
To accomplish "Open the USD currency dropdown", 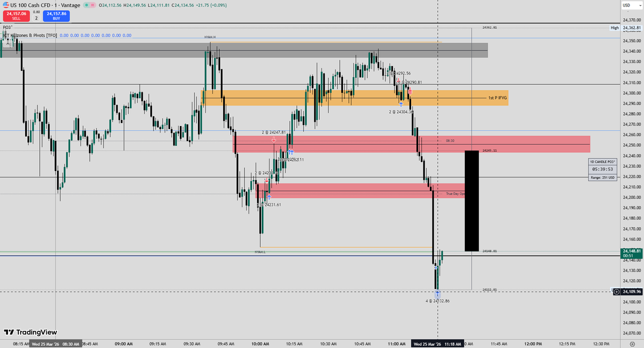I will pos(632,5).
